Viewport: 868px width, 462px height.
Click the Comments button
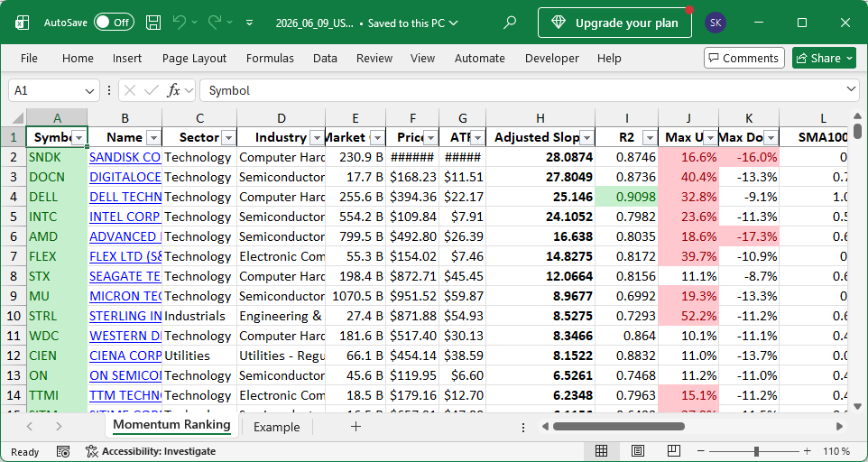[x=744, y=58]
